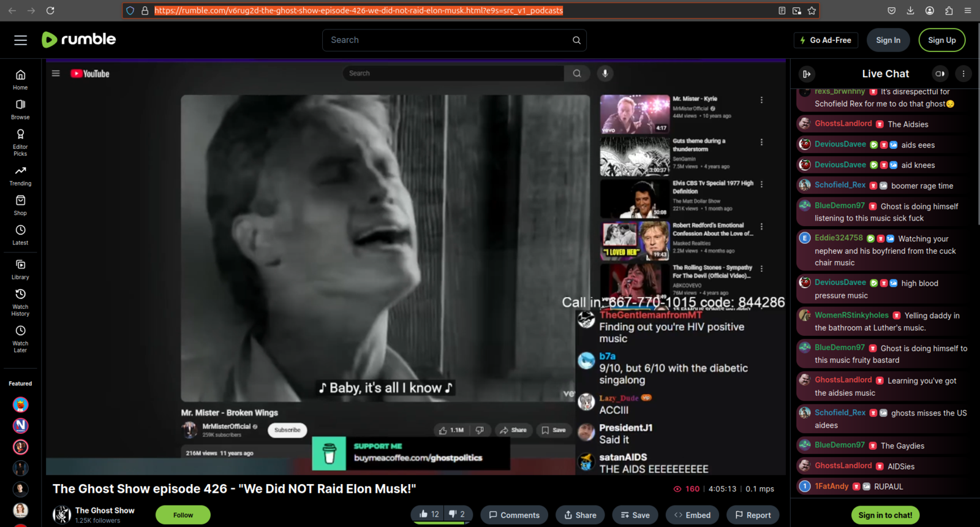Click WomenRStinkyholes username in chat
980x527 pixels.
point(851,315)
